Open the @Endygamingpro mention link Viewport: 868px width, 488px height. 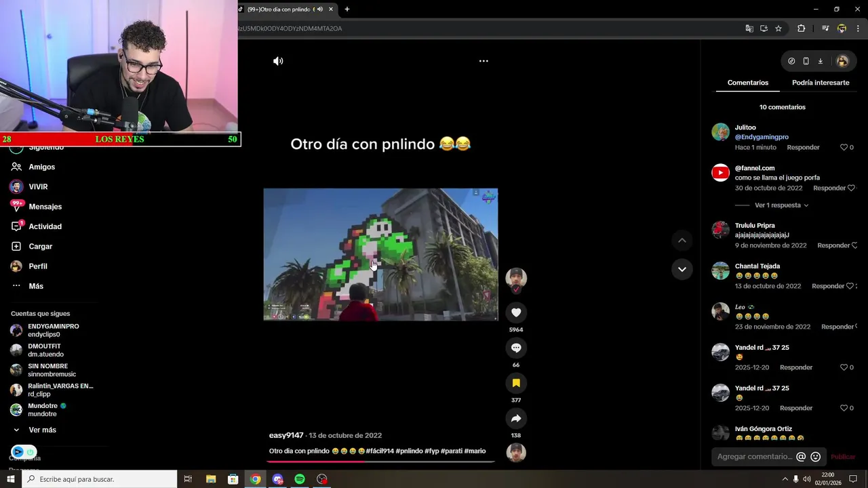[x=762, y=137]
